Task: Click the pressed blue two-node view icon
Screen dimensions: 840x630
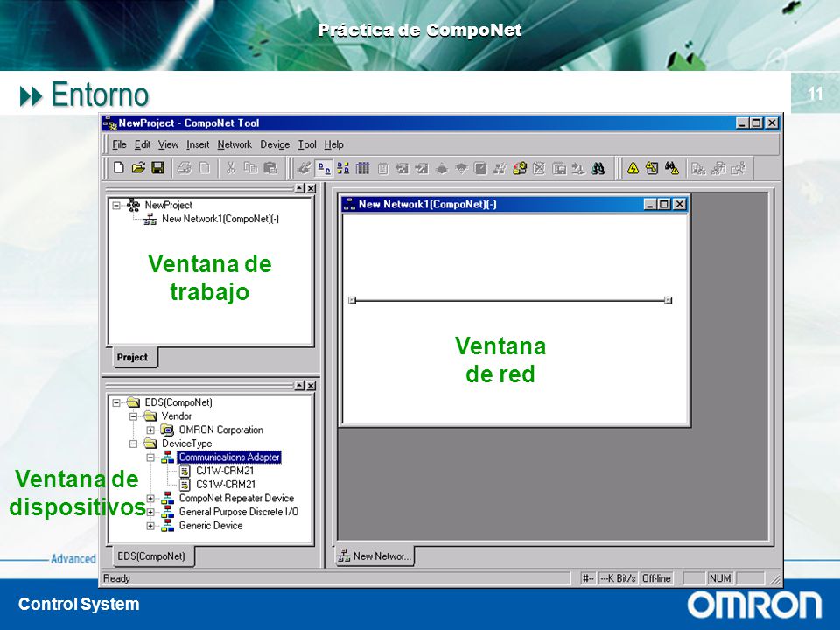Action: pos(324,169)
